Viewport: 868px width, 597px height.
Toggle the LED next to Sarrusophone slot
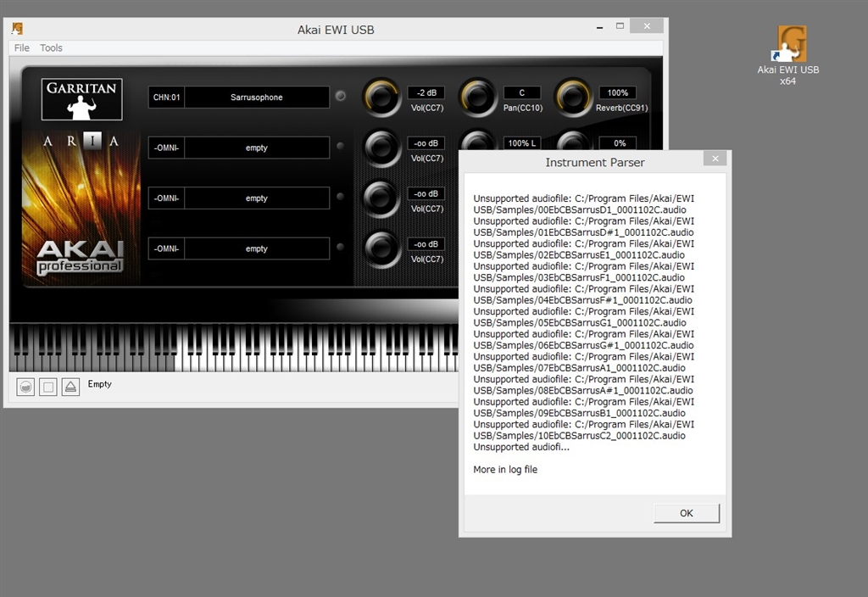[341, 96]
